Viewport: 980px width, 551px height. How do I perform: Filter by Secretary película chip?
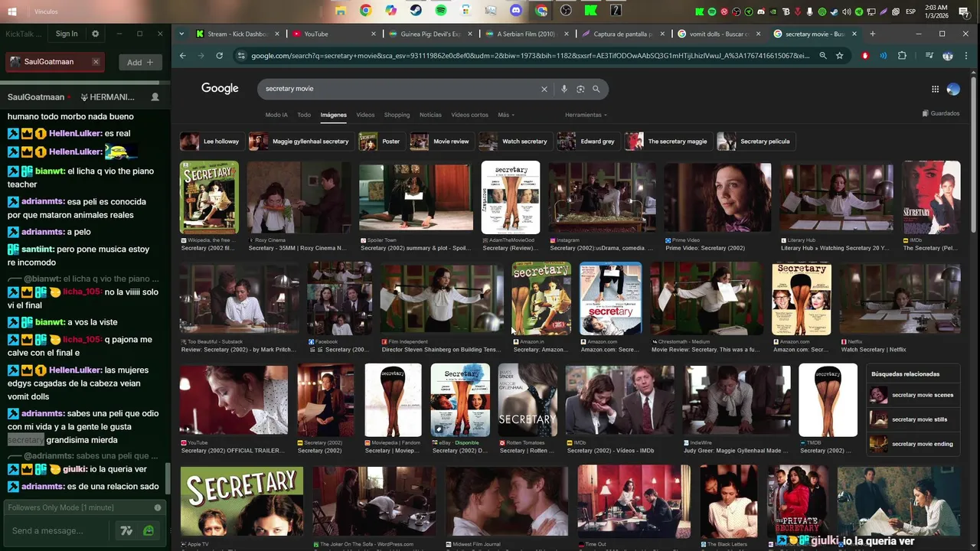tap(756, 141)
